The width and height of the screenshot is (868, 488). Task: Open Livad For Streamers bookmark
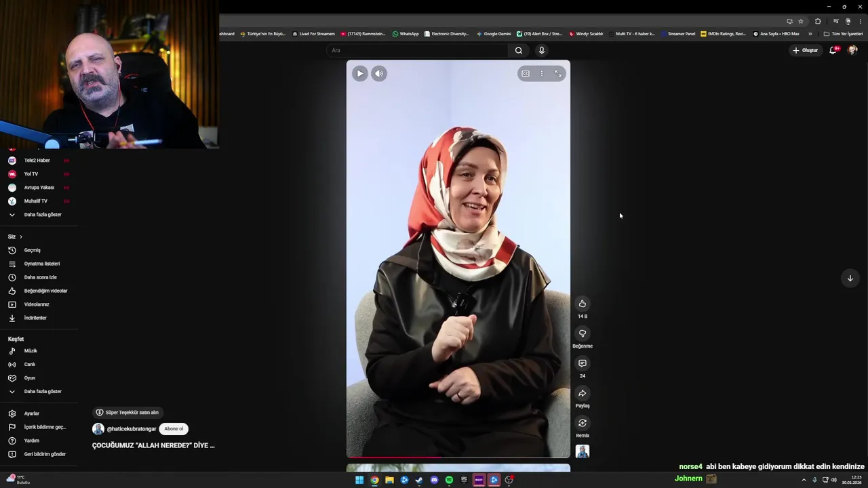coord(314,34)
